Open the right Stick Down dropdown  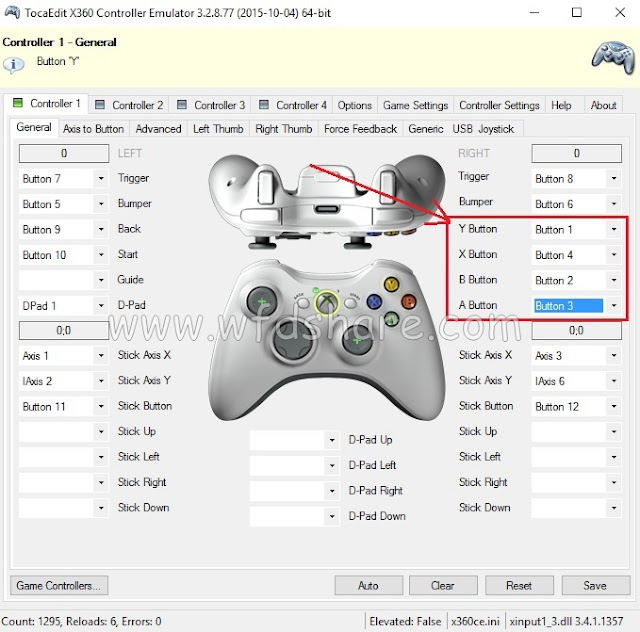(x=576, y=508)
